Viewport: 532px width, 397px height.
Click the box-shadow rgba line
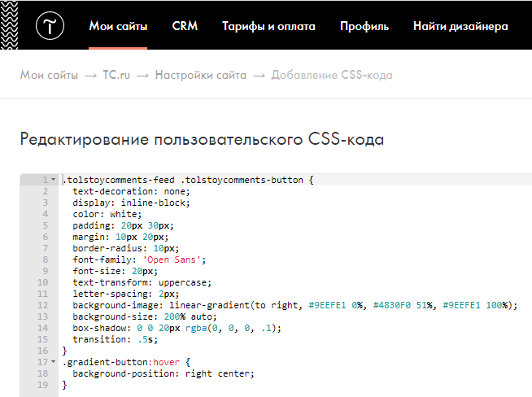177,328
